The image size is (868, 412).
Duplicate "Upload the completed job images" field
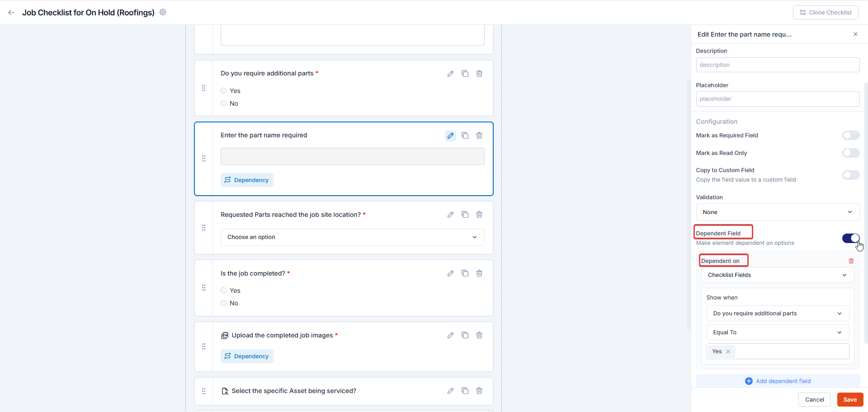tap(465, 335)
